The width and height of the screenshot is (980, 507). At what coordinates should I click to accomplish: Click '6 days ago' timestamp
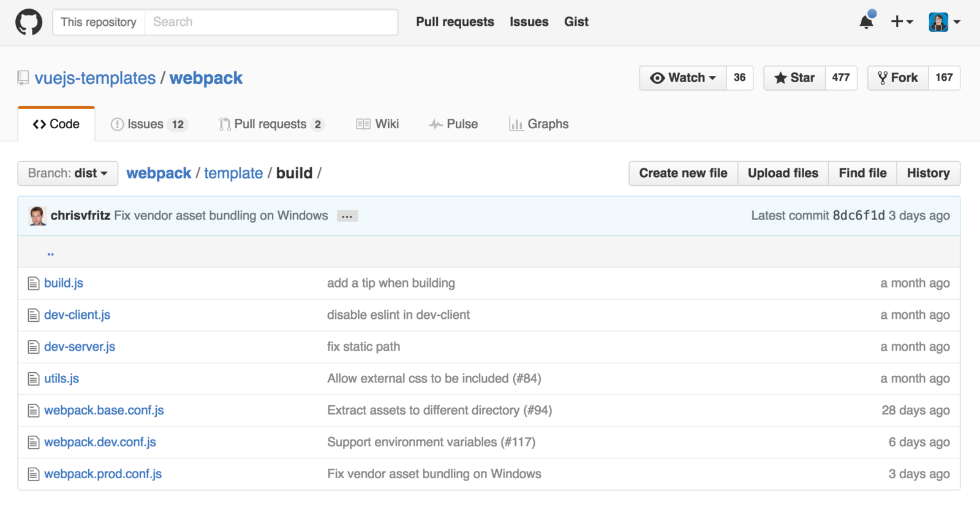click(x=919, y=443)
